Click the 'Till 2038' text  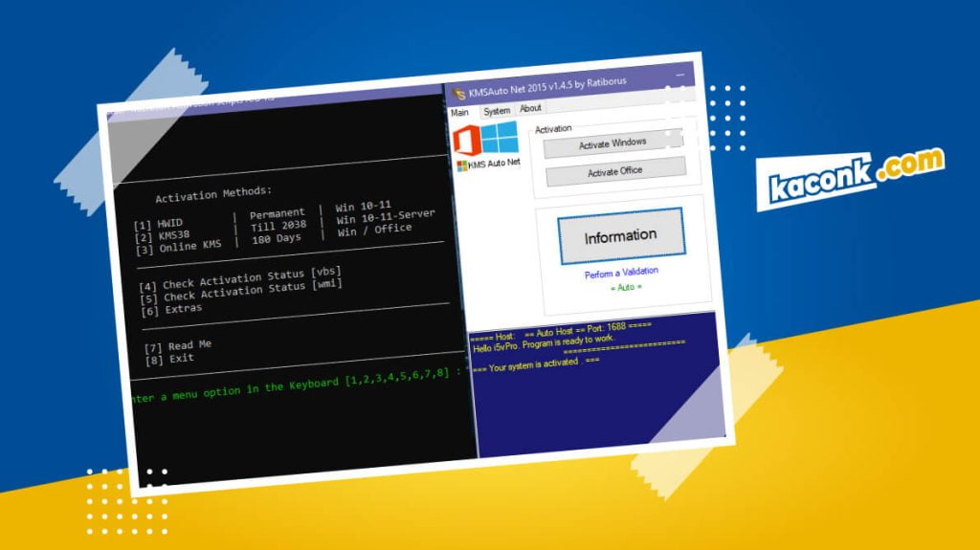(278, 227)
